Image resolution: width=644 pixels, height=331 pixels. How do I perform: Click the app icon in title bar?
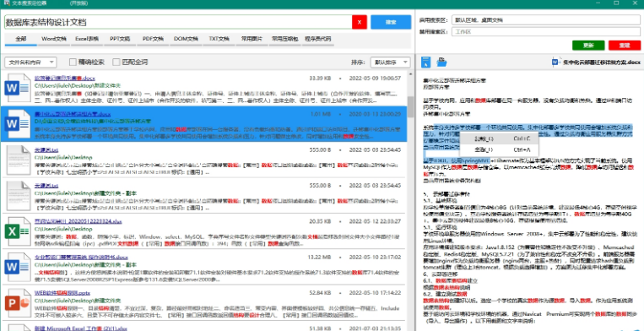click(7, 3)
